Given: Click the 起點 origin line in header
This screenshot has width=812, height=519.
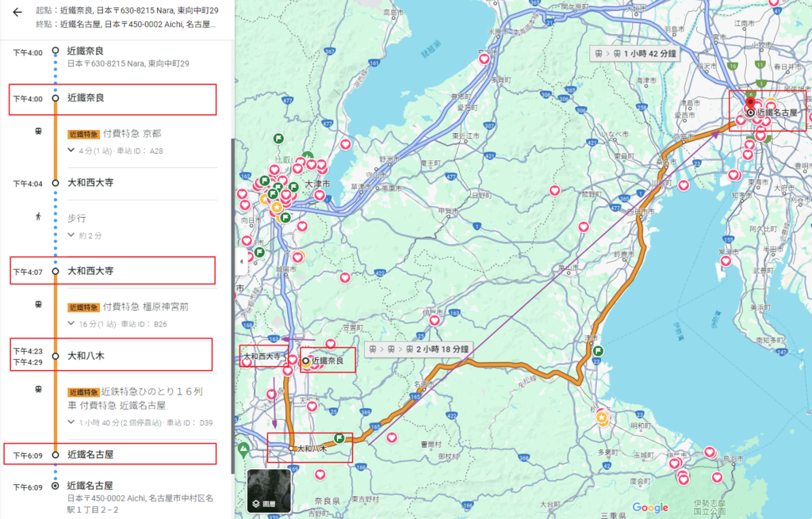Looking at the screenshot, I should pyautogui.click(x=127, y=10).
